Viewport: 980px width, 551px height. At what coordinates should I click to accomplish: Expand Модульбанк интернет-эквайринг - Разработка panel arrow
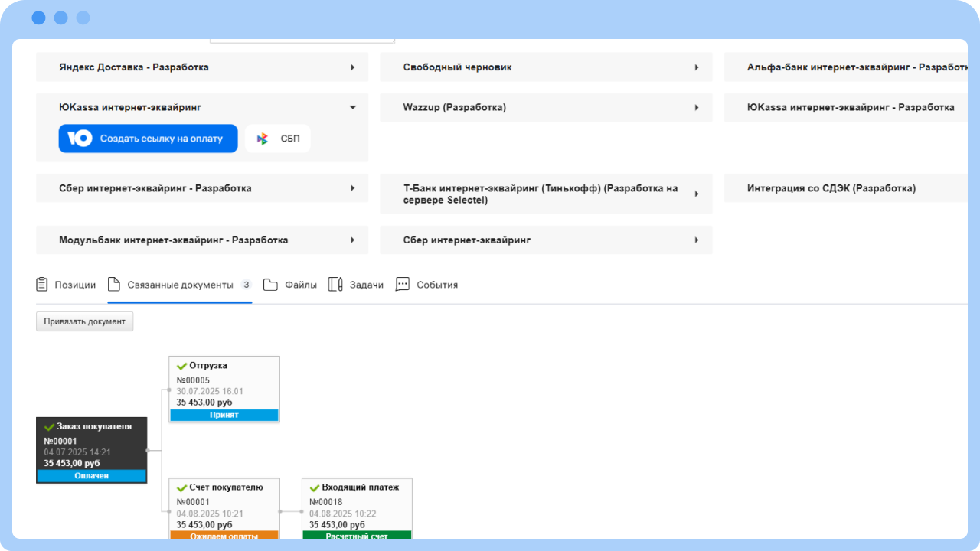353,240
